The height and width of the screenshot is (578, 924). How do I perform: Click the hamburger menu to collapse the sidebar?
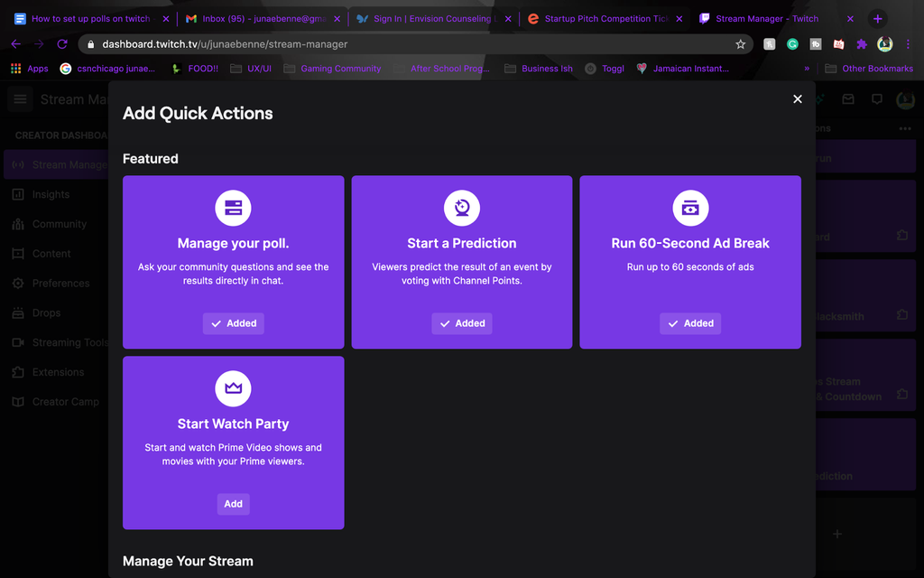[x=20, y=99]
